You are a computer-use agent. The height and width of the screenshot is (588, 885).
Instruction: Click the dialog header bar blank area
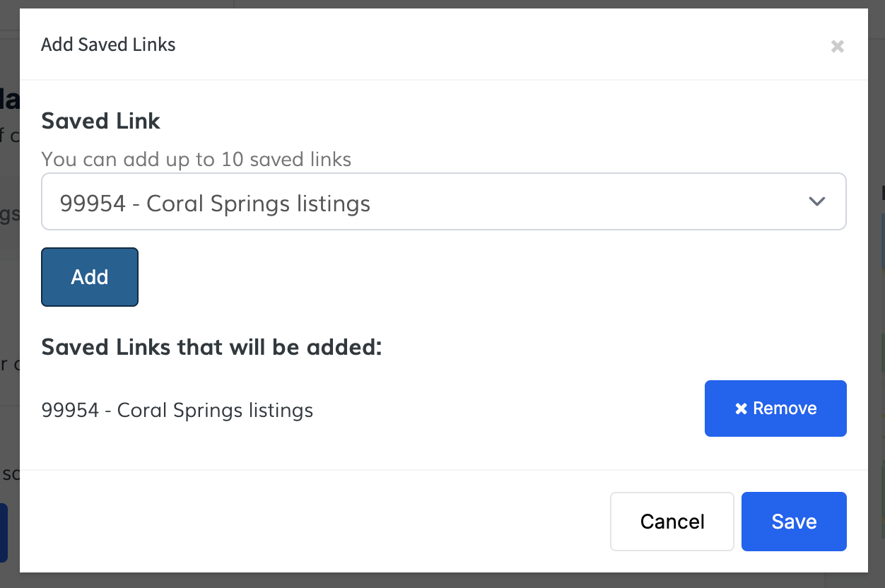point(495,45)
